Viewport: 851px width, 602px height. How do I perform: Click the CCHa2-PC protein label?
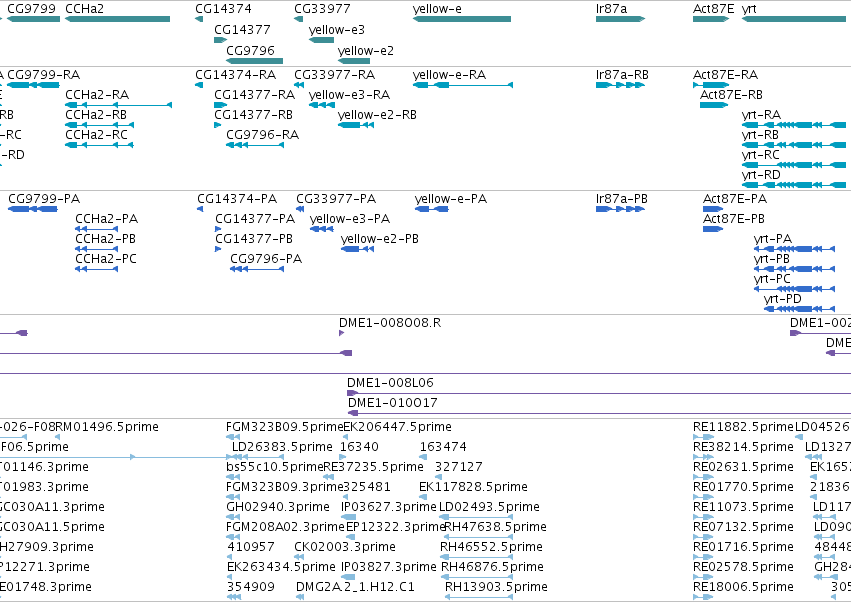click(x=106, y=259)
